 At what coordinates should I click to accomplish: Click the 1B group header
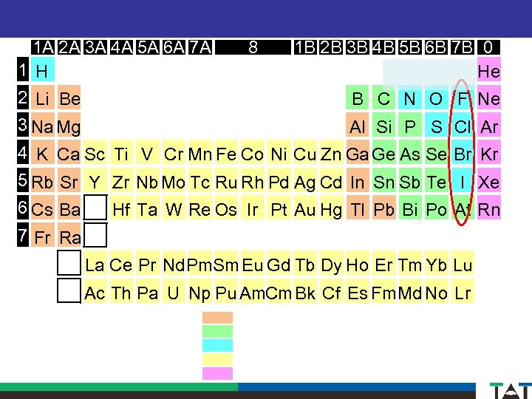coord(305,47)
